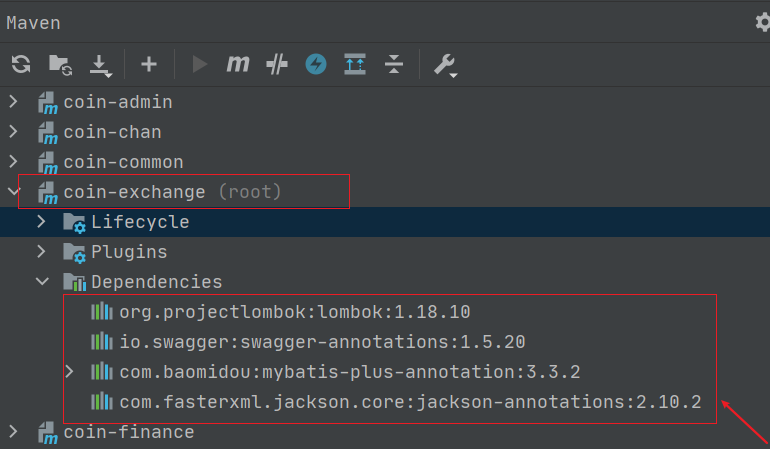
Task: Click the Add Maven Projects plus icon
Action: (x=149, y=65)
